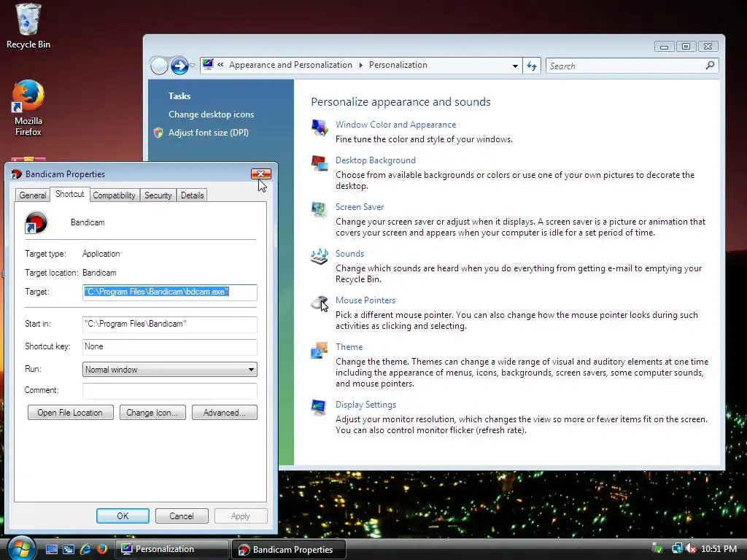Click the network tray icon
This screenshot has width=747, height=560.
pos(676,548)
